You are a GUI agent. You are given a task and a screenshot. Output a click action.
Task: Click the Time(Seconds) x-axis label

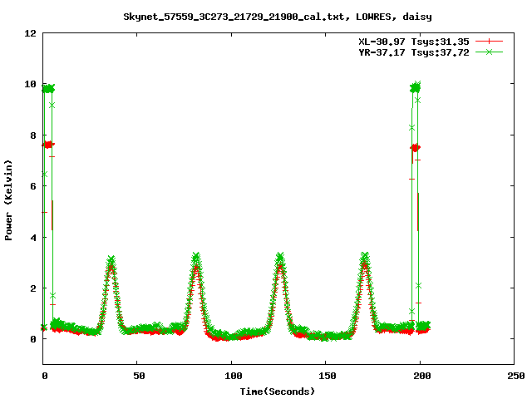[277, 392]
